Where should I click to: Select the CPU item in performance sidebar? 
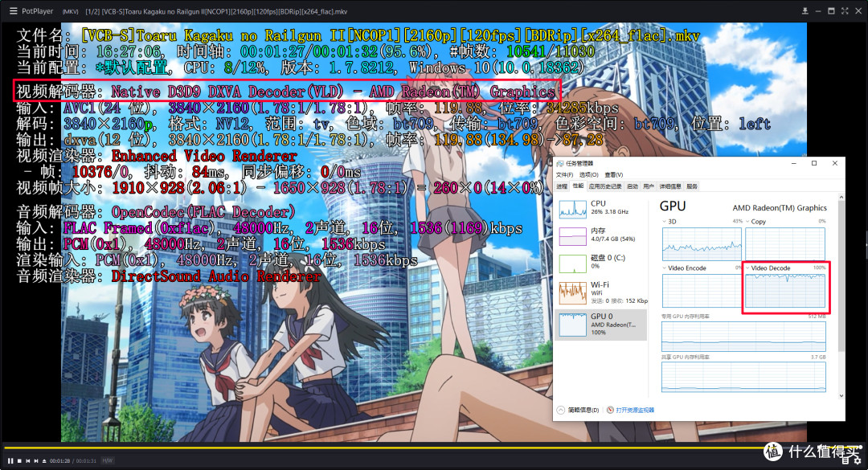601,208
